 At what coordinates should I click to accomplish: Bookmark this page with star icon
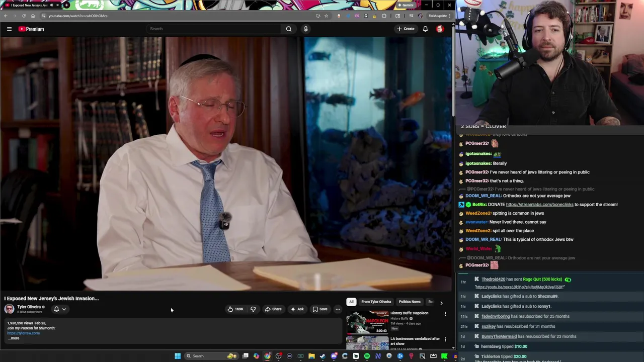tap(326, 16)
